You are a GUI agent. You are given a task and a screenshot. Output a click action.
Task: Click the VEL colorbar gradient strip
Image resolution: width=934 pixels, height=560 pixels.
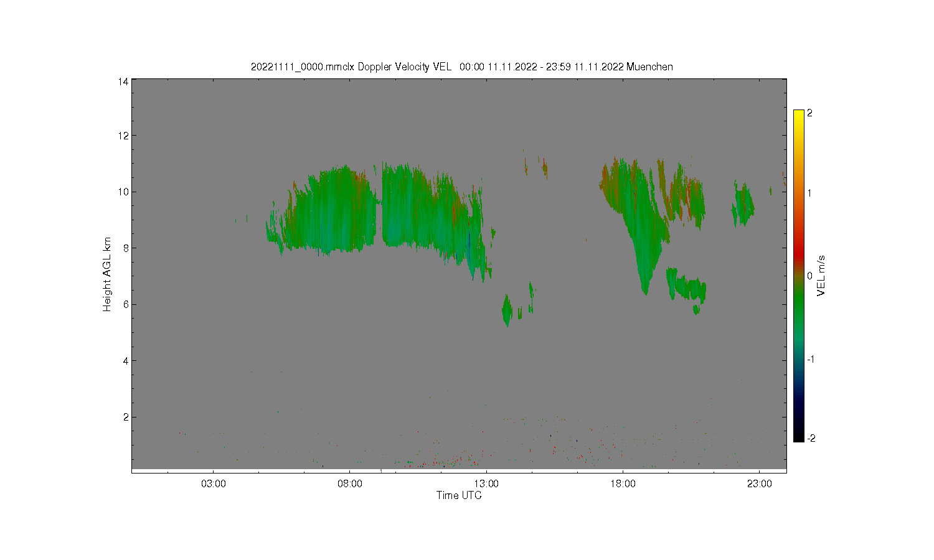[799, 276]
